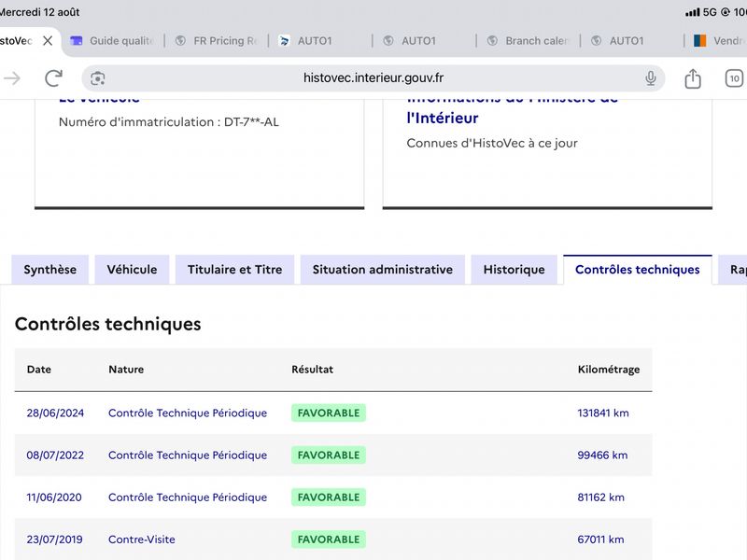Focus the histovec.interieur.gouv.fr address bar
The width and height of the screenshot is (747, 560).
tap(373, 78)
